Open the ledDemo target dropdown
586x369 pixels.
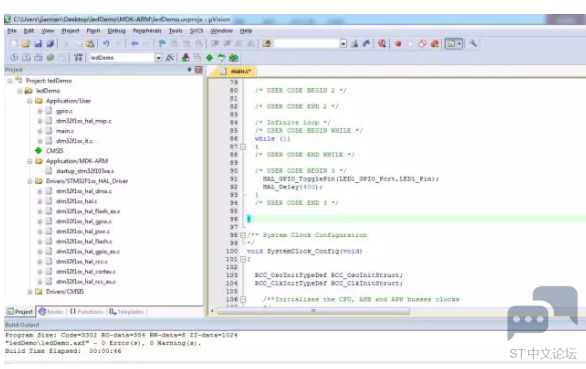click(158, 58)
